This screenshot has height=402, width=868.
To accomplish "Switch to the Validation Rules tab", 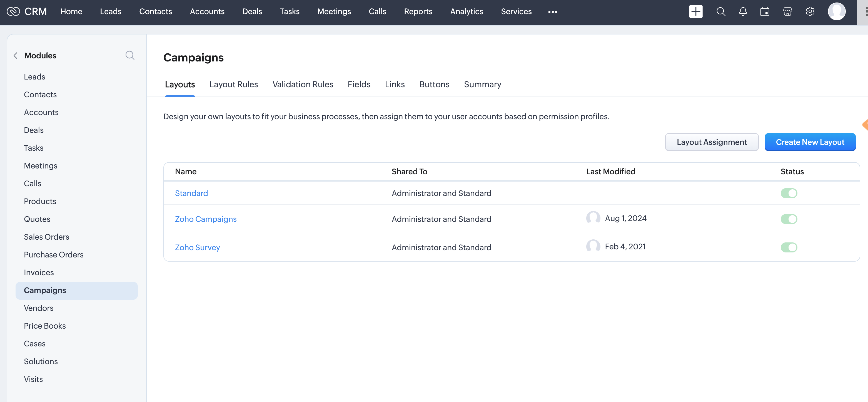I will coord(303,84).
